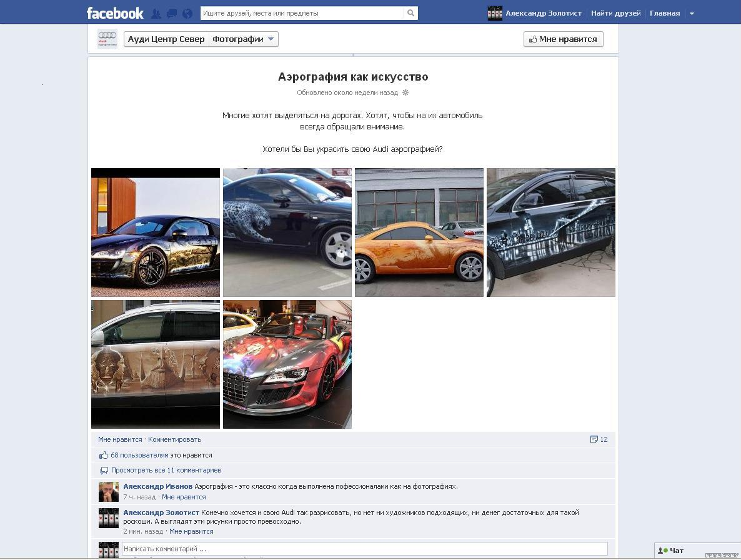Click the 7 ч. назад timestamp
Screen dimensions: 741x560
[x=139, y=497]
